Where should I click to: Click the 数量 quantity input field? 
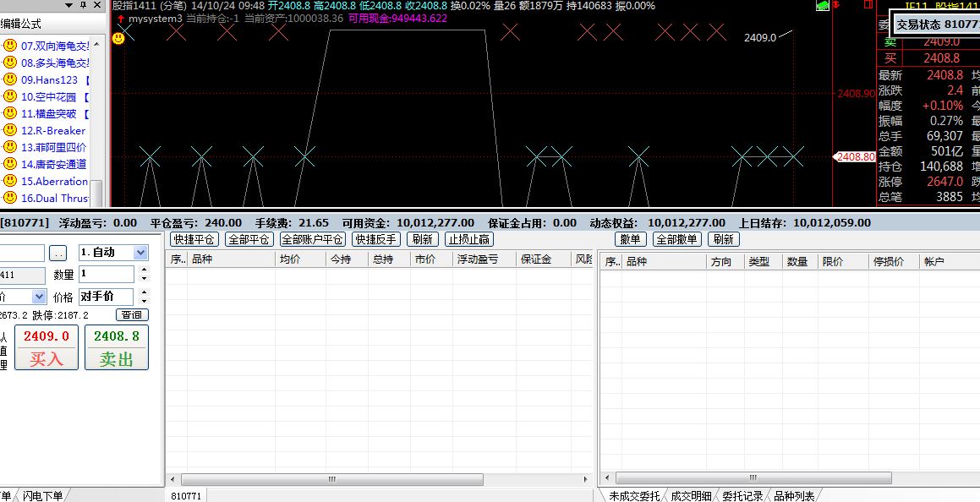coord(107,274)
